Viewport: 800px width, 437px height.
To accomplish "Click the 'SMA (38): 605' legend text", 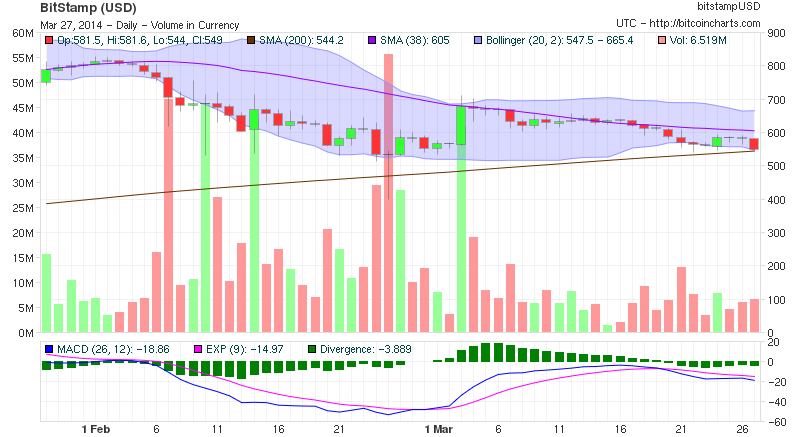I will [x=415, y=40].
